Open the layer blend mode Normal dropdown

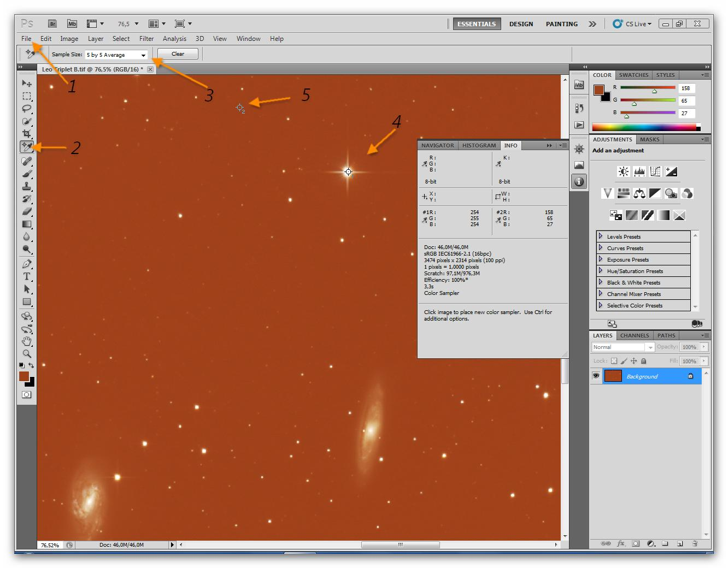(x=623, y=347)
